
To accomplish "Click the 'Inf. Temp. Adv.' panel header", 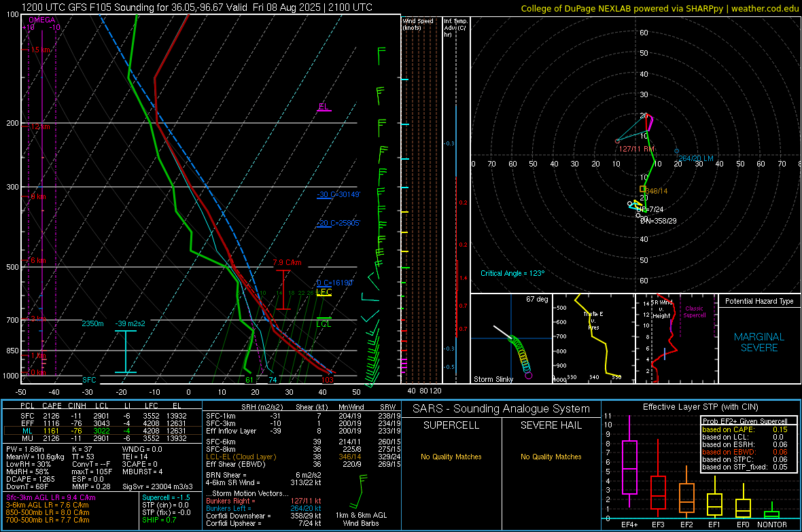I will 455,28.
